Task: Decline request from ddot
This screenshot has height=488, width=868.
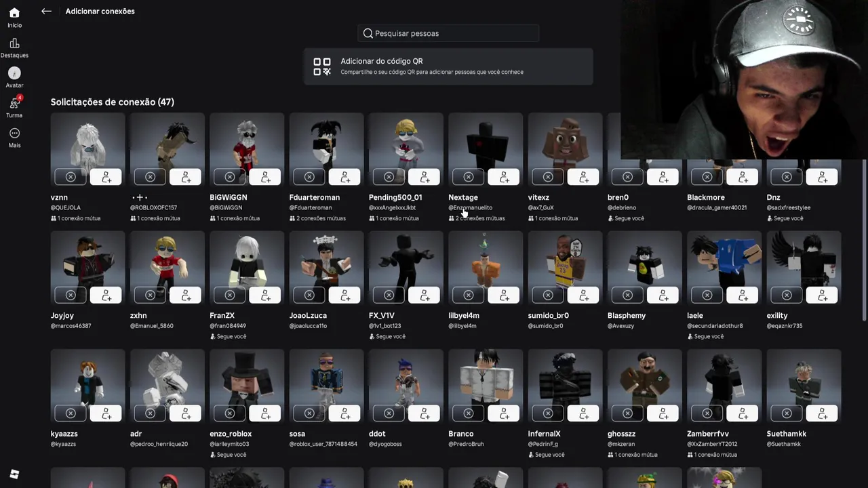Action: pos(389,413)
